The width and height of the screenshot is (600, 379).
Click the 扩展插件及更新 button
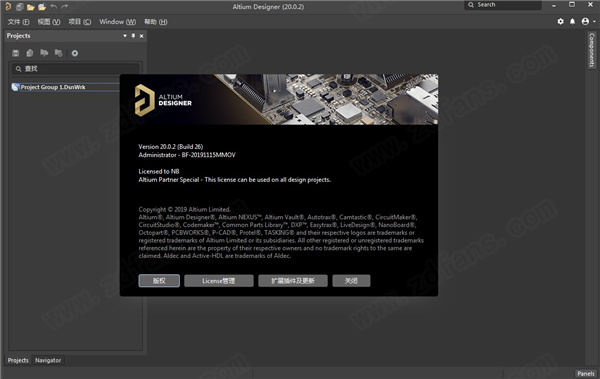293,281
